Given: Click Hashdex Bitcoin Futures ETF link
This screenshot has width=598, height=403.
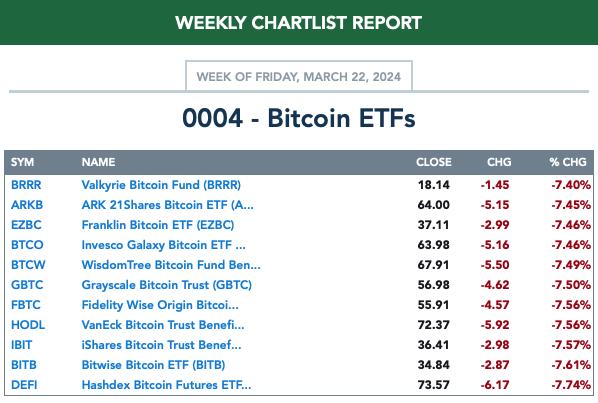Looking at the screenshot, I should click(166, 385).
